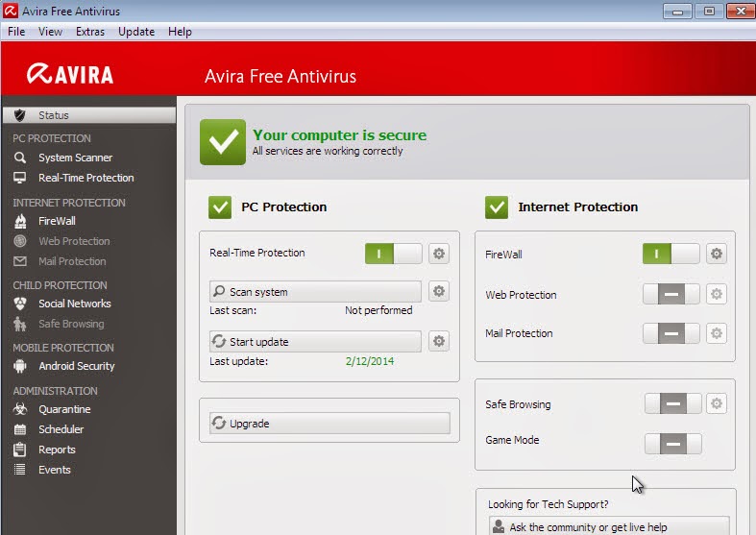Open Web Protection settings gear

tap(717, 294)
